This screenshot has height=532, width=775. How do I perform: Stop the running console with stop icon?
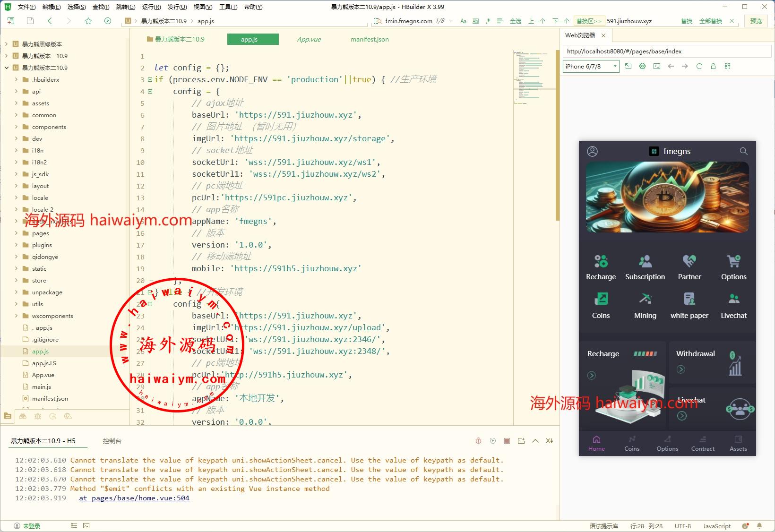[507, 441]
